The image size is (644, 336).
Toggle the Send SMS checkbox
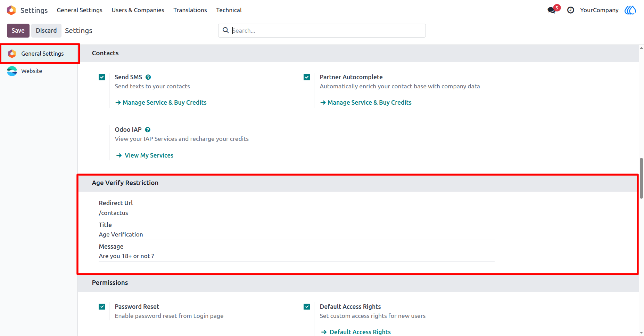tap(102, 77)
